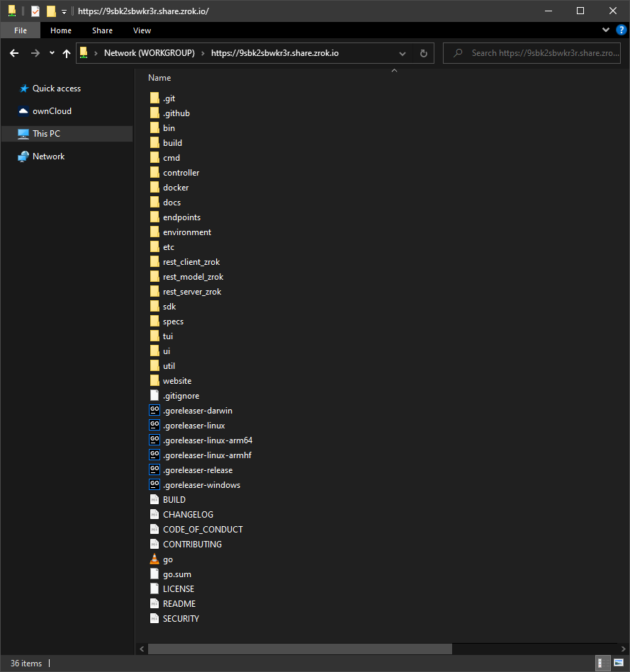Select the rest_client_zrok folder icon
The height and width of the screenshot is (672, 630).
point(154,262)
